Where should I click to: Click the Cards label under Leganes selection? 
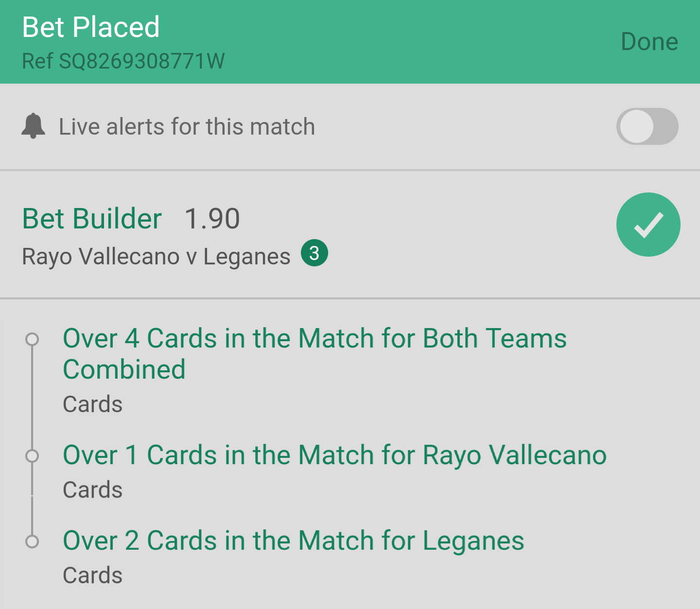click(x=92, y=575)
